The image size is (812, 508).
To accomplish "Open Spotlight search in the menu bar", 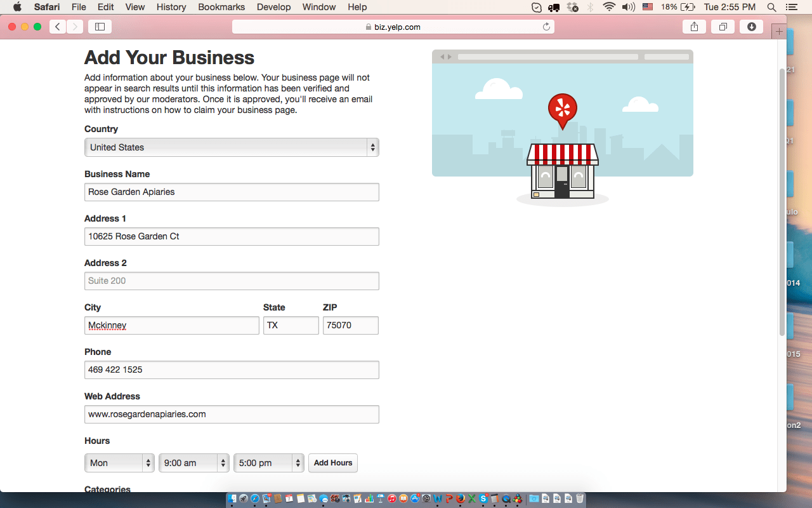I will pyautogui.click(x=772, y=7).
